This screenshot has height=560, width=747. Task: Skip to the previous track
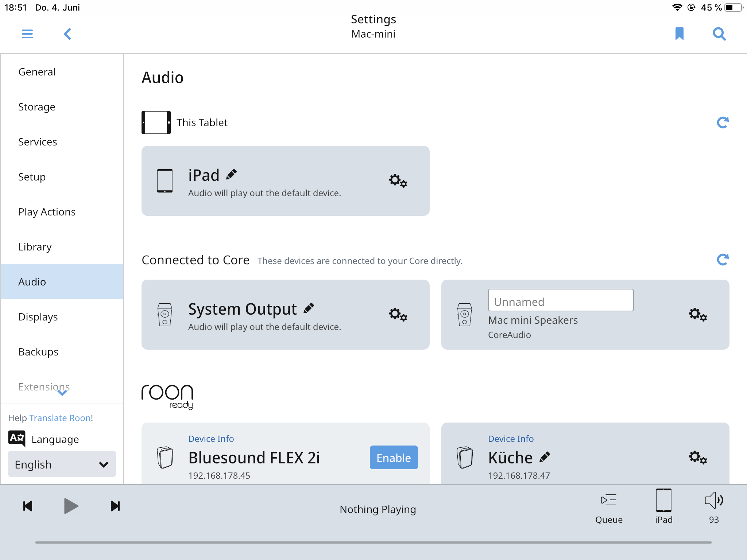[28, 506]
